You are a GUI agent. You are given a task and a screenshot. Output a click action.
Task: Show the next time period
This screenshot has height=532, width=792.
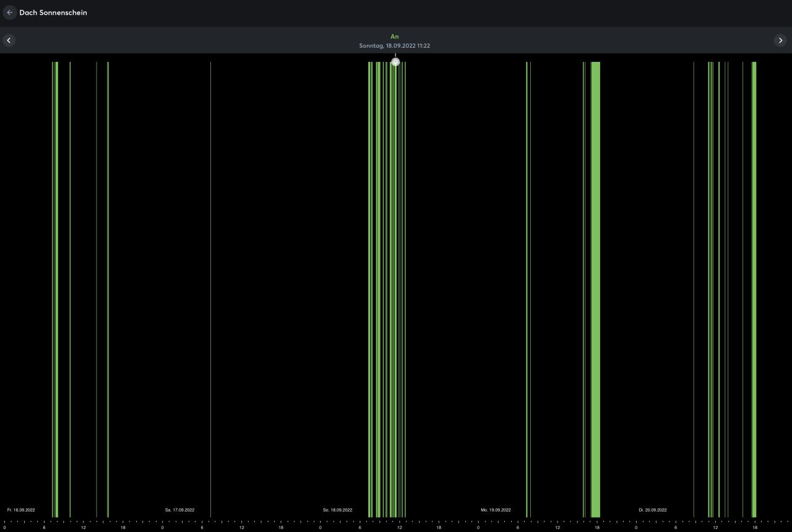[780, 40]
